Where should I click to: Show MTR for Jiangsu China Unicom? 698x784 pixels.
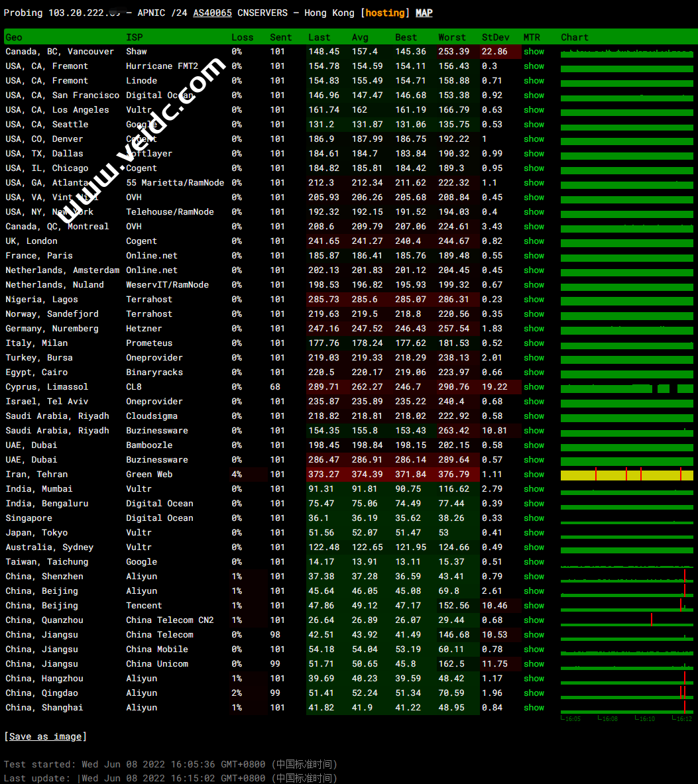[x=534, y=664]
